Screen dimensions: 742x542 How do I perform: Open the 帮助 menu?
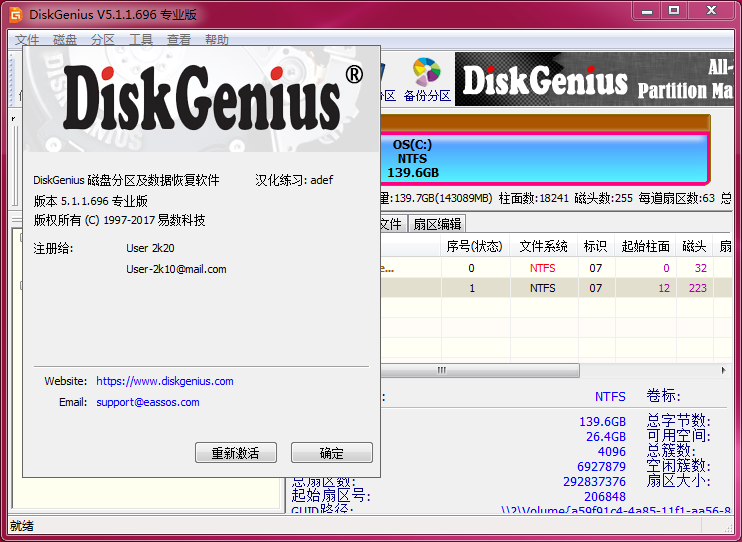click(x=216, y=39)
